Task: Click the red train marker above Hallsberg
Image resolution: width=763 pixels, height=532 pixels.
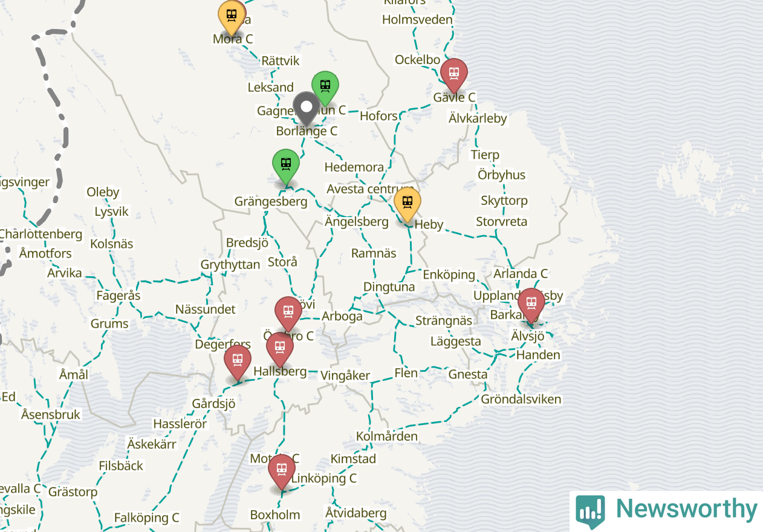Action: pos(279,348)
